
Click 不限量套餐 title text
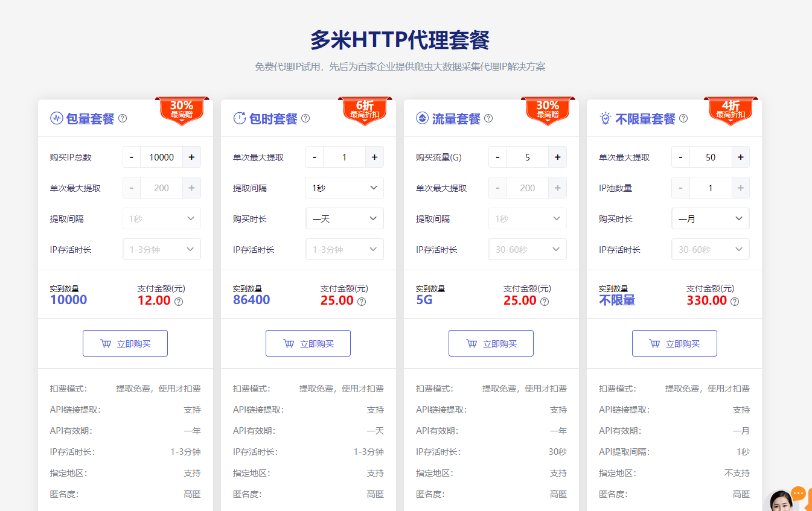tap(645, 119)
